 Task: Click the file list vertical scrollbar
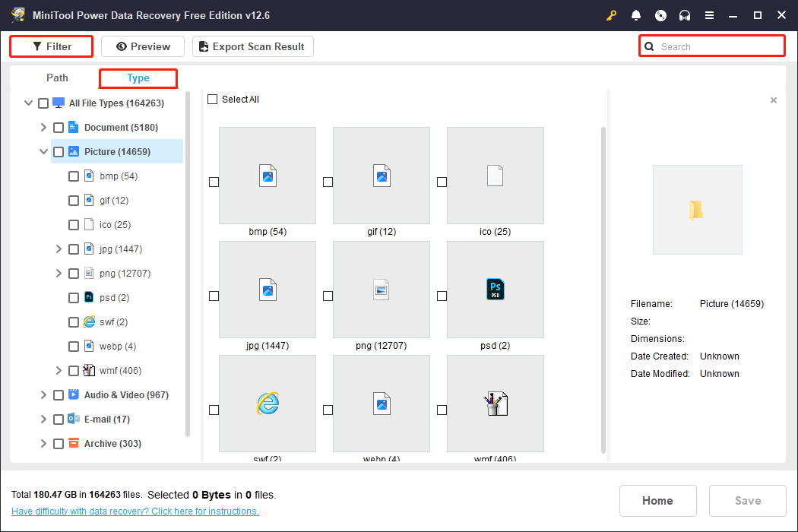604,289
